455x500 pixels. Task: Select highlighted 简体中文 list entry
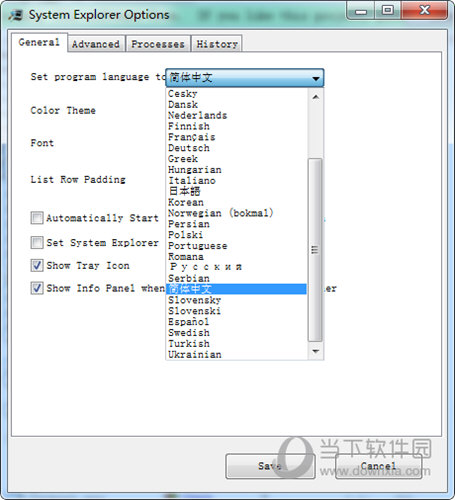click(236, 289)
